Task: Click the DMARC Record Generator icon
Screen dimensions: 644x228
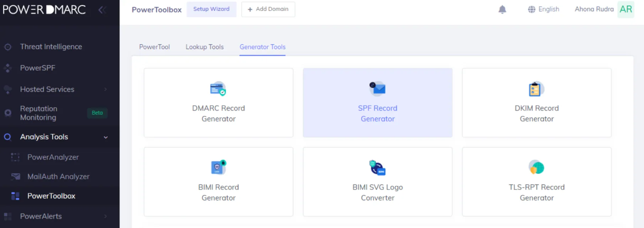Action: pyautogui.click(x=218, y=89)
